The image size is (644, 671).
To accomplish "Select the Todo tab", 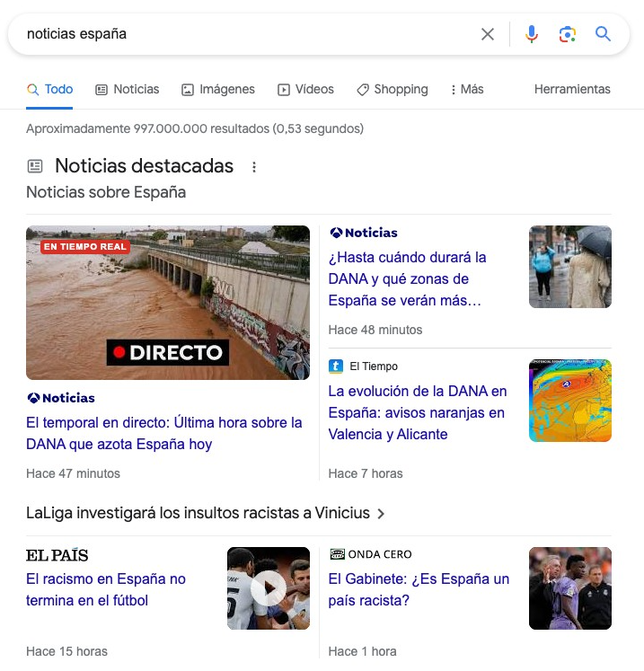I will coord(49,90).
